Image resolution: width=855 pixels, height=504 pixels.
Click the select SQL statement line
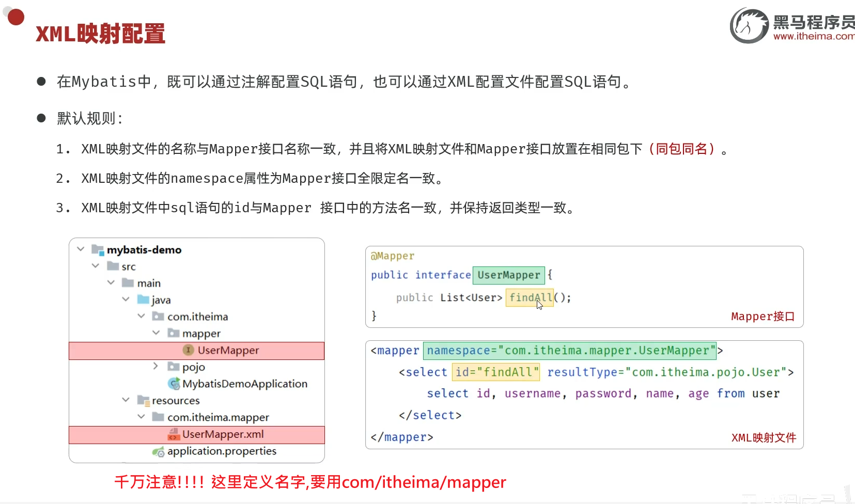pyautogui.click(x=603, y=393)
